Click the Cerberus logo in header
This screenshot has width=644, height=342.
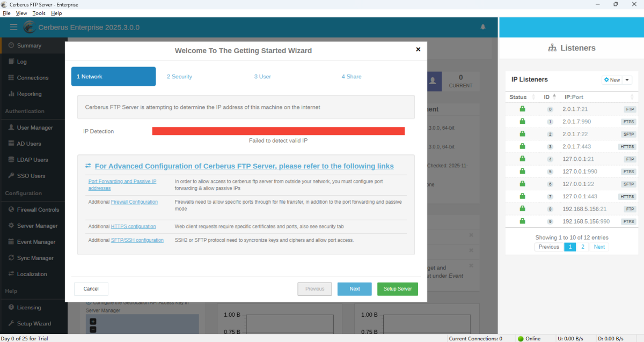[29, 27]
